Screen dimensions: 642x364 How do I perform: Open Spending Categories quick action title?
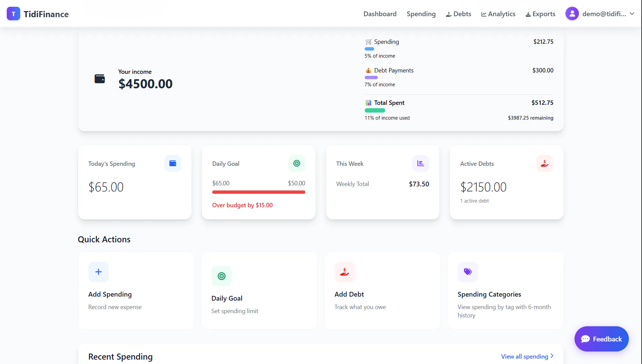tap(489, 294)
